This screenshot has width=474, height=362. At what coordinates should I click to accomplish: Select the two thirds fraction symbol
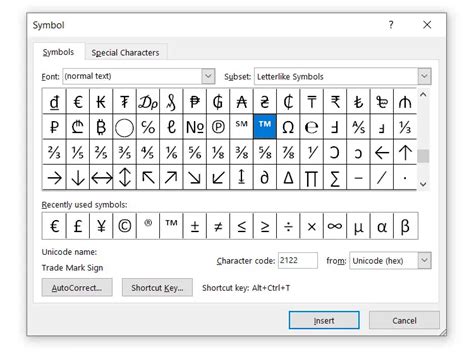54,152
